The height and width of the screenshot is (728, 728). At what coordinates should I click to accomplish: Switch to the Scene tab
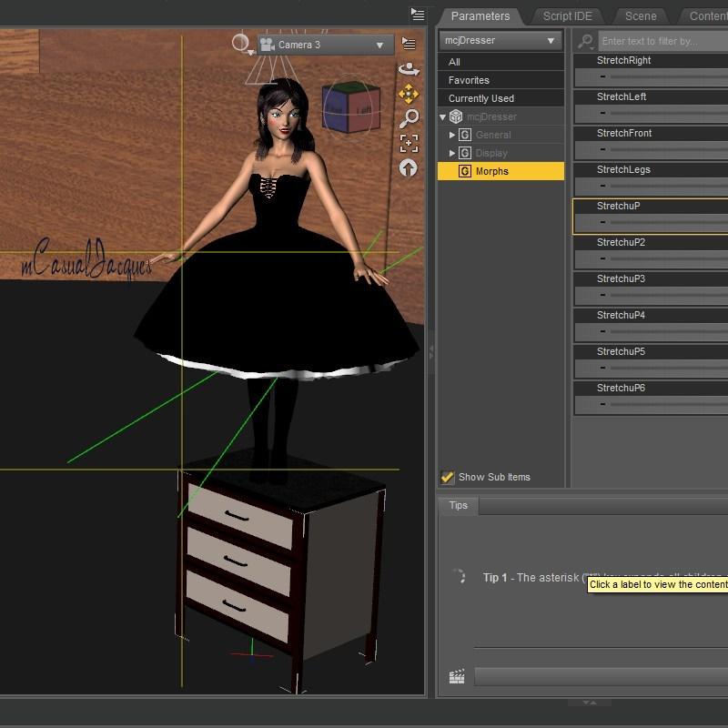click(x=641, y=16)
